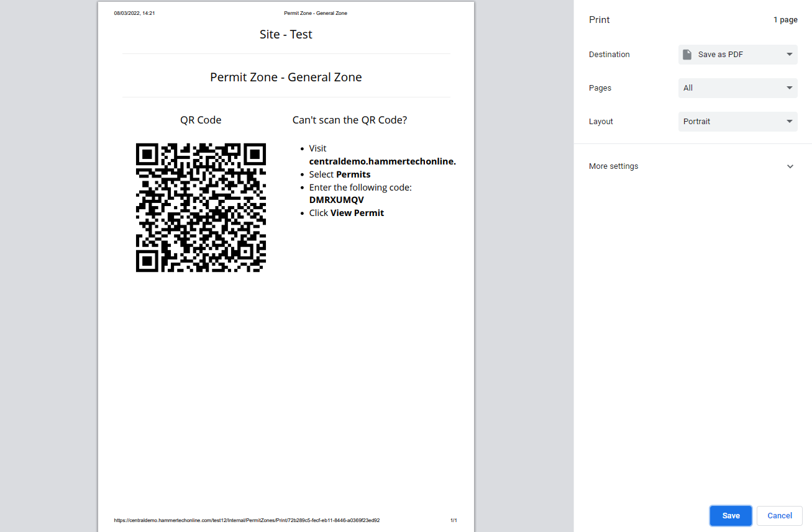
Task: Click the PDF document icon in Destination
Action: pos(687,55)
